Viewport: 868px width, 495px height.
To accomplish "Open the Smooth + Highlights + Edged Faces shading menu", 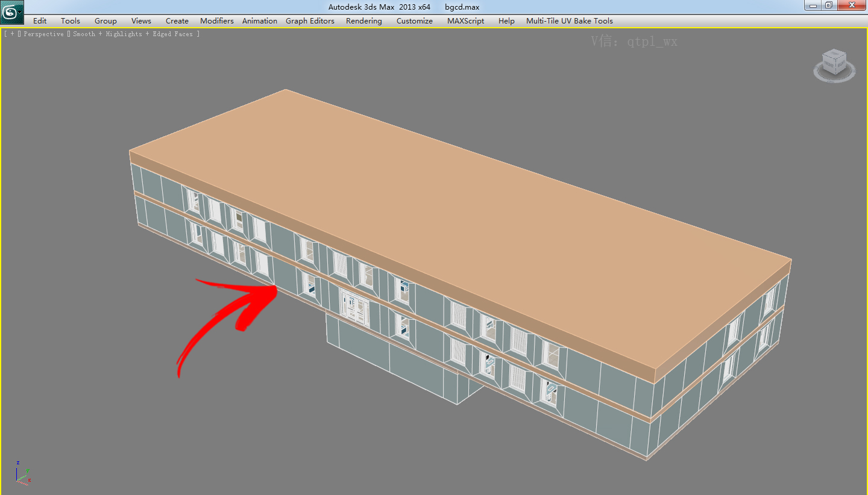I will 133,34.
